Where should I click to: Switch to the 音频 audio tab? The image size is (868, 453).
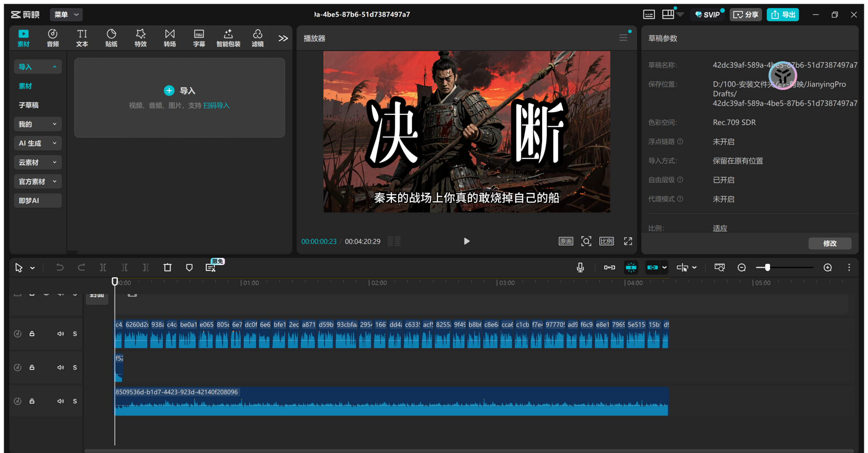53,38
